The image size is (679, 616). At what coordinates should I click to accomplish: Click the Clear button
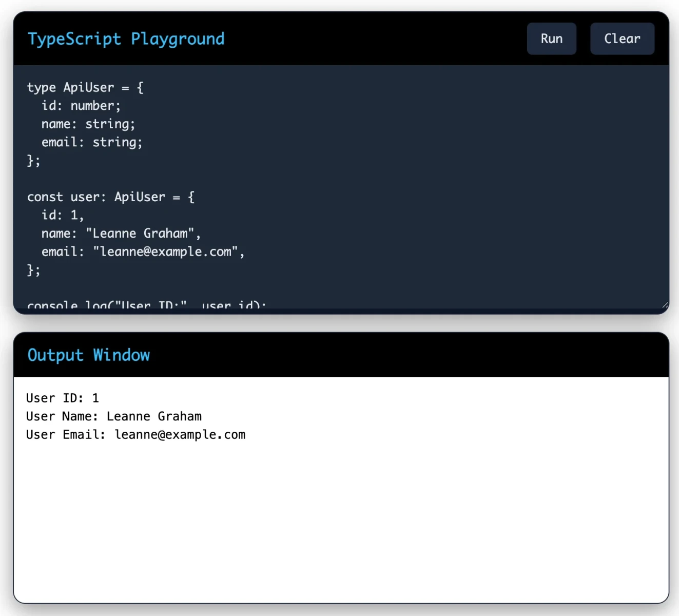click(x=622, y=38)
